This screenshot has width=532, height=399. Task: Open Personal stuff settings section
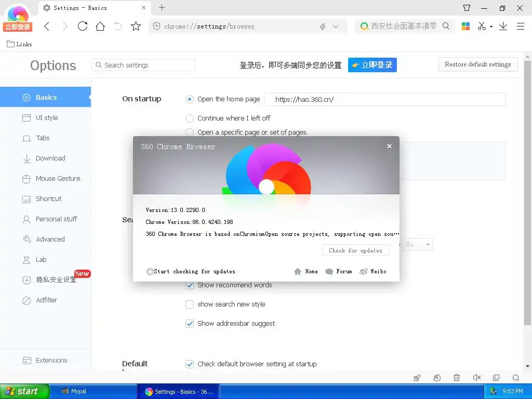click(x=46, y=219)
